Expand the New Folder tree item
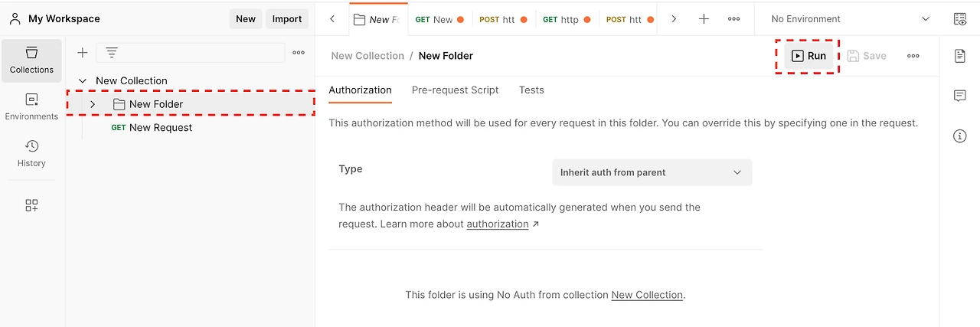Screen dimensions: 980x327 (93, 104)
